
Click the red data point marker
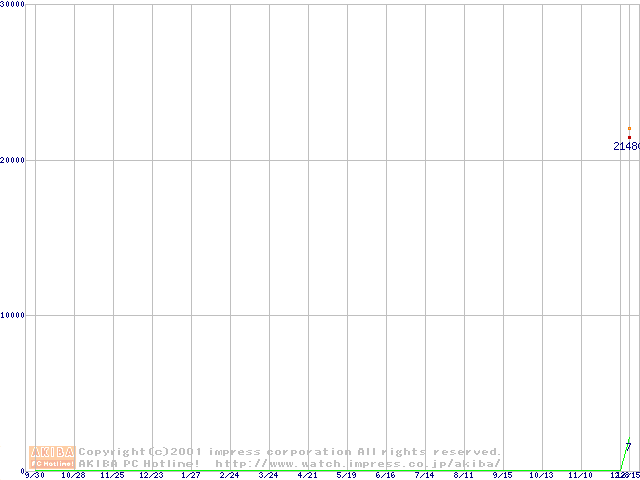click(x=629, y=137)
